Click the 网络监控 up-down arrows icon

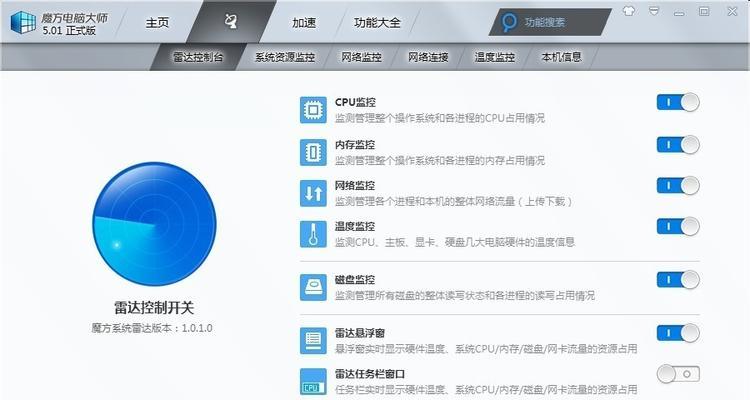point(313,193)
